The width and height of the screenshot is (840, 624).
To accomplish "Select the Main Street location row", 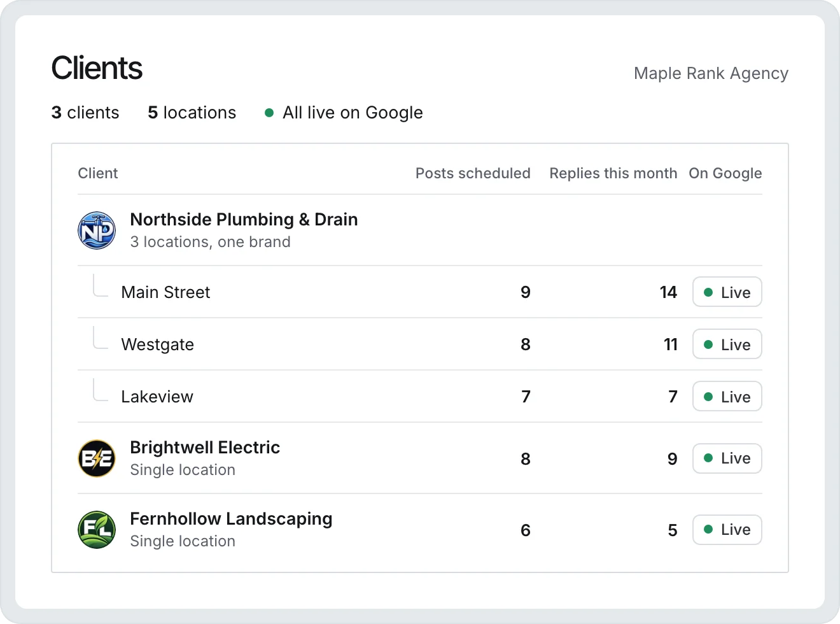I will [x=420, y=292].
